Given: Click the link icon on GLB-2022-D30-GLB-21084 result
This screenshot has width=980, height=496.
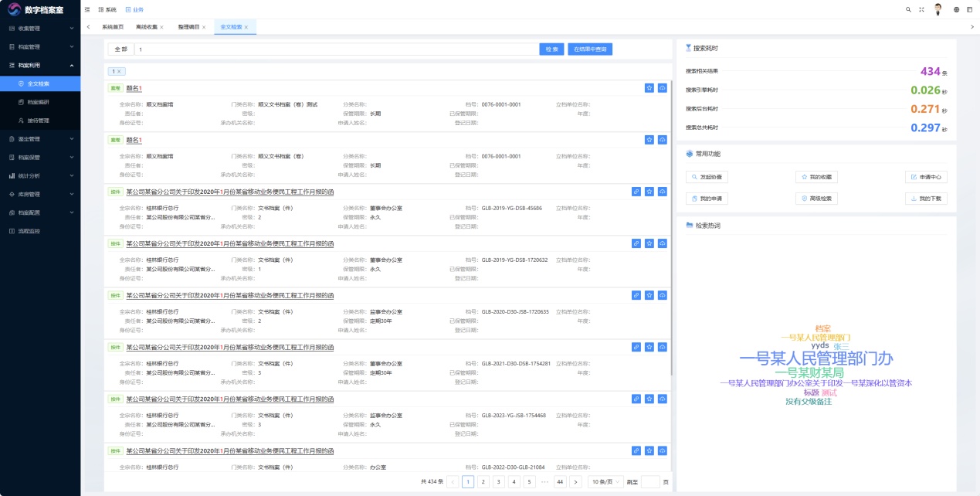Looking at the screenshot, I should tap(636, 450).
